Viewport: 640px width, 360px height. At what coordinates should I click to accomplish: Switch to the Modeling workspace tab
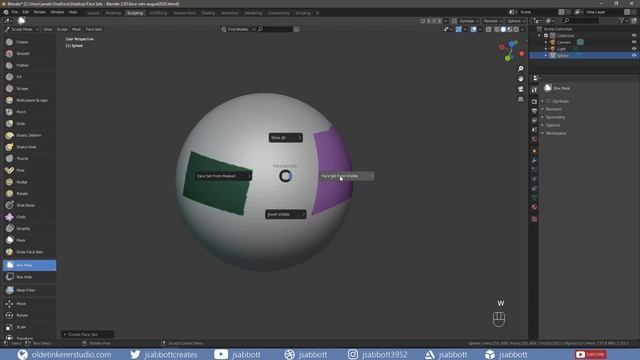(x=113, y=13)
